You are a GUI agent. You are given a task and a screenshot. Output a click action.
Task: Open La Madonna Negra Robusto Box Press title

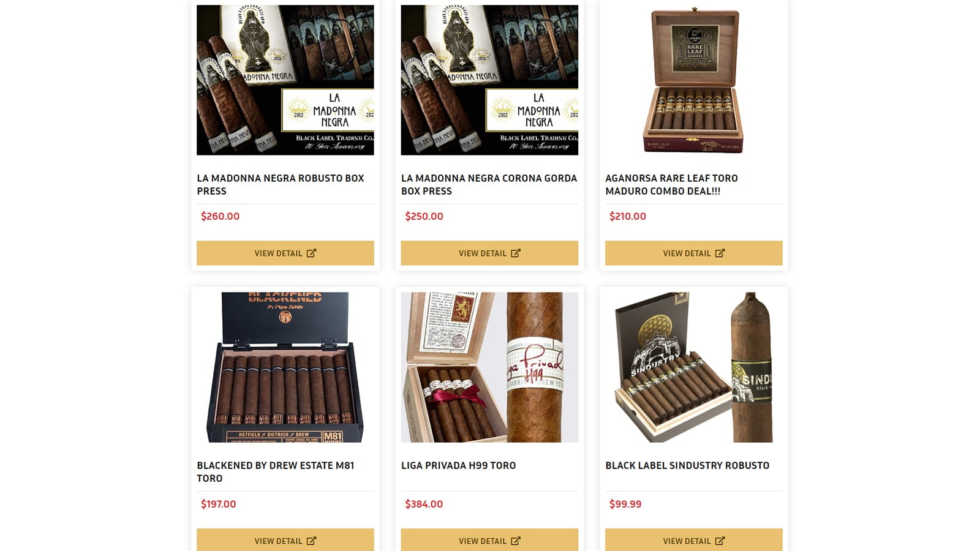coord(281,184)
